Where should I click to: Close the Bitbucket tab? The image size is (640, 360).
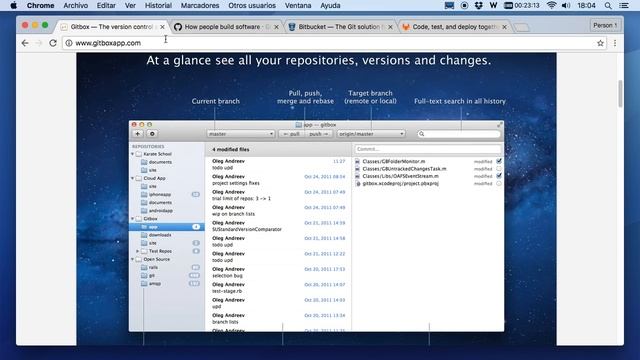[390, 27]
